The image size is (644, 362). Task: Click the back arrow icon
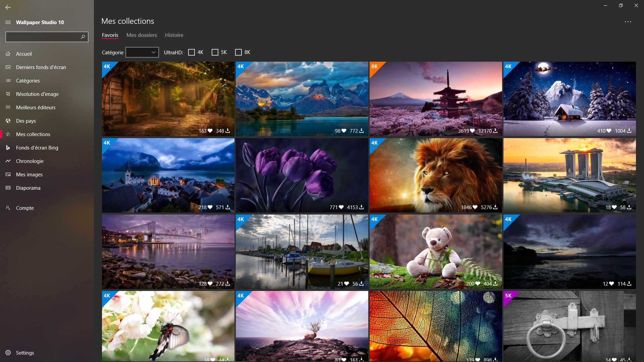point(8,7)
